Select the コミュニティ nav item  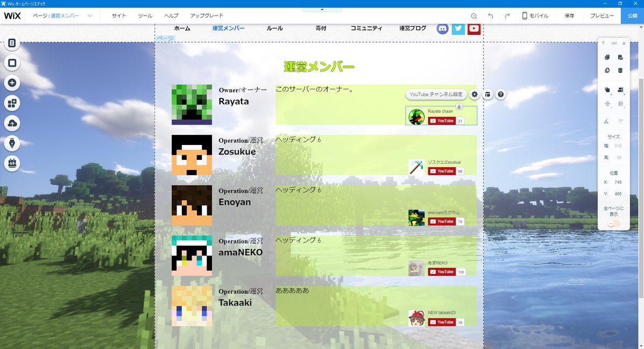pyautogui.click(x=367, y=28)
